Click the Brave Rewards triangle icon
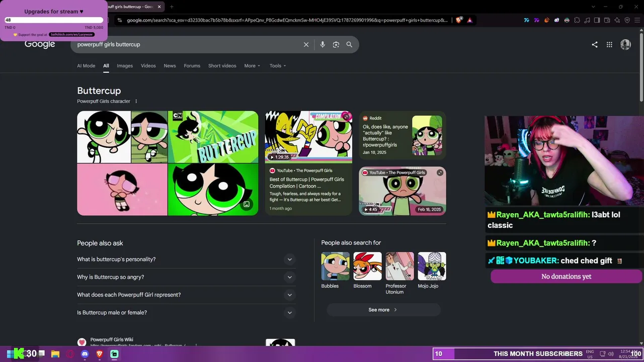644x362 pixels. click(470, 20)
